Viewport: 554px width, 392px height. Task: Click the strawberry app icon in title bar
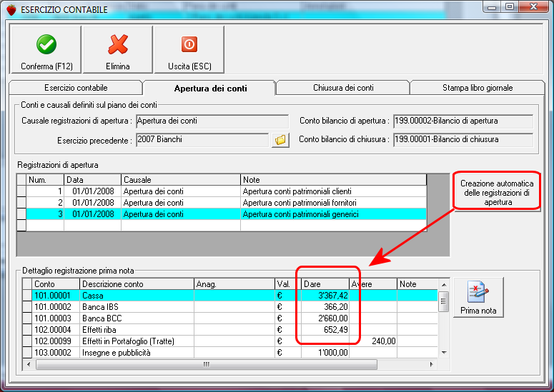click(x=11, y=9)
